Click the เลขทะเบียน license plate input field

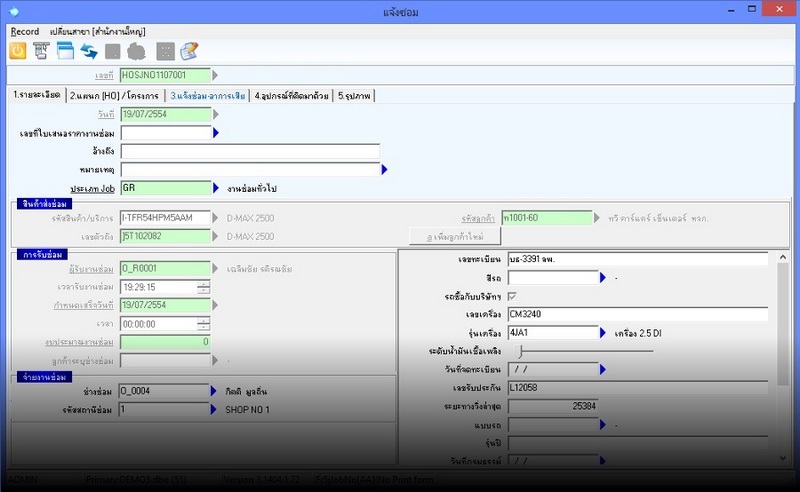tap(636, 259)
